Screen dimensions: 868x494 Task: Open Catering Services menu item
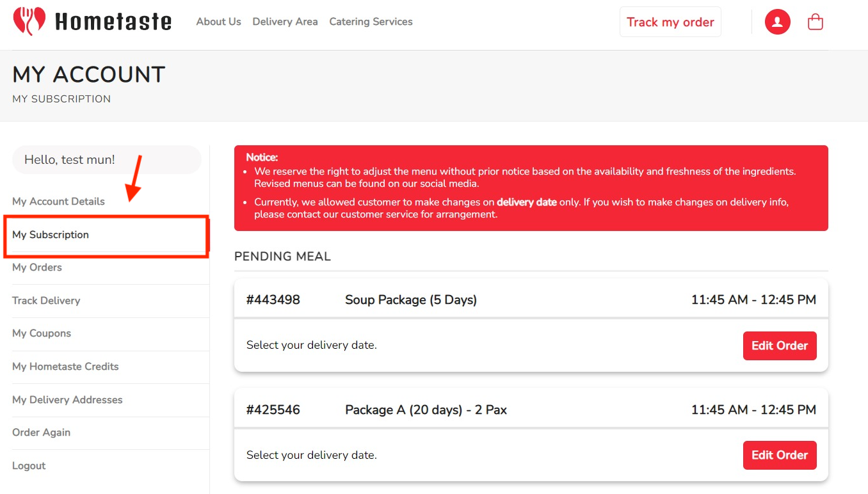(x=371, y=22)
